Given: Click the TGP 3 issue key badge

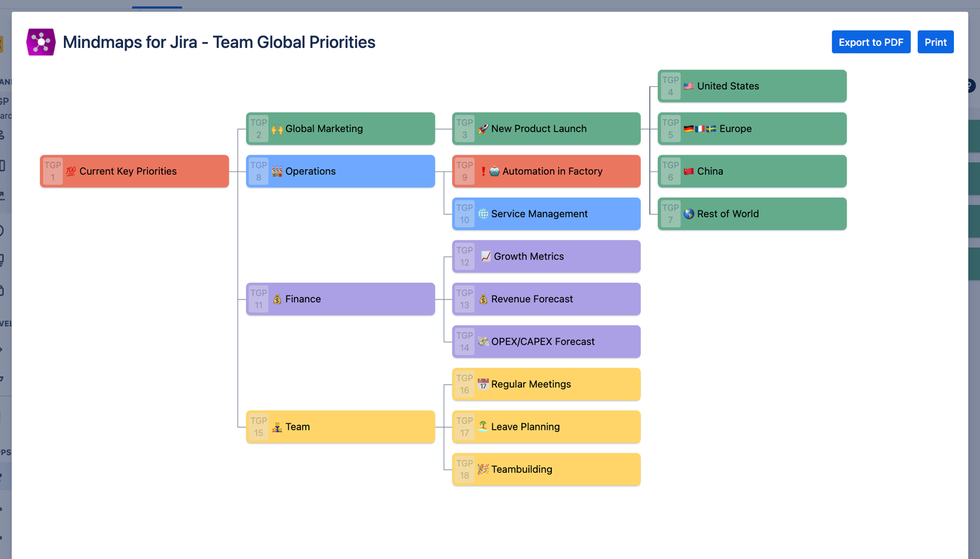Looking at the screenshot, I should click(464, 129).
